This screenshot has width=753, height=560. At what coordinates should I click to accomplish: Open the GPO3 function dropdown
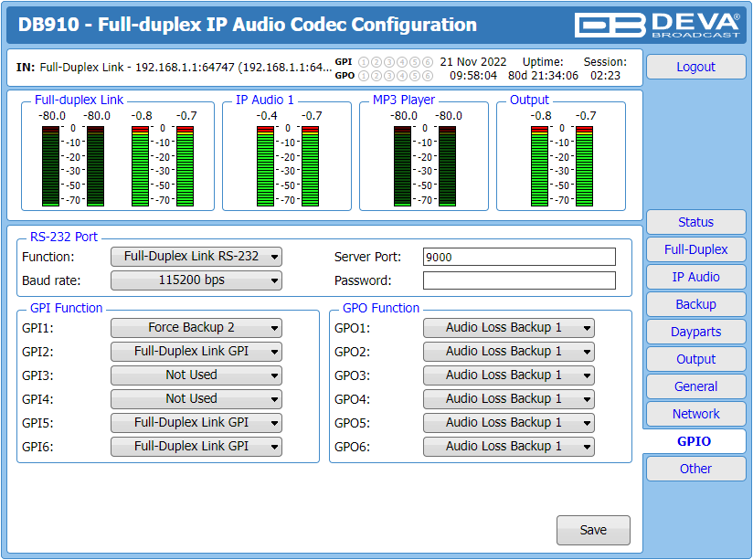[509, 375]
